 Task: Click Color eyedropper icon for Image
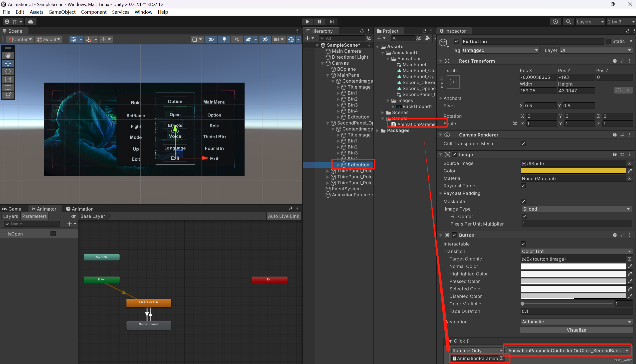pyautogui.click(x=630, y=171)
